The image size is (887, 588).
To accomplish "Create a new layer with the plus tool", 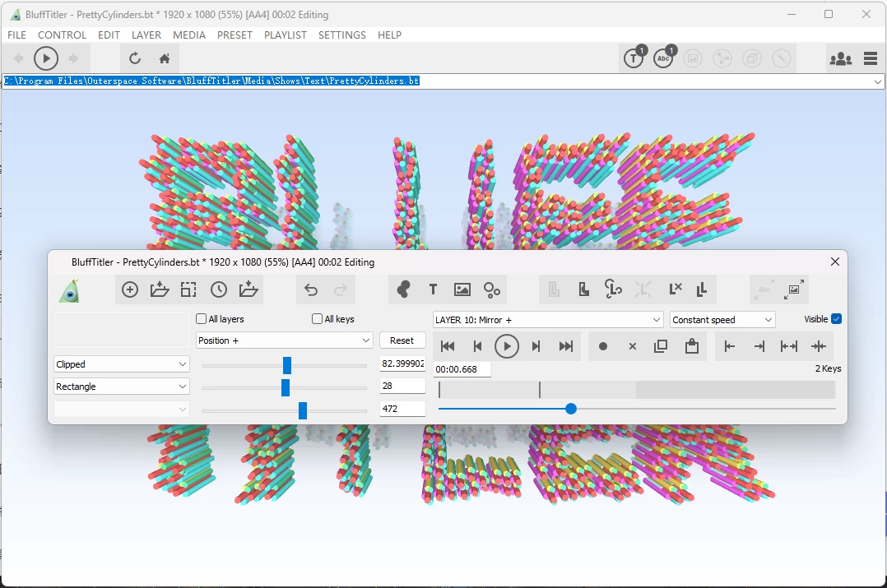I will [x=130, y=289].
